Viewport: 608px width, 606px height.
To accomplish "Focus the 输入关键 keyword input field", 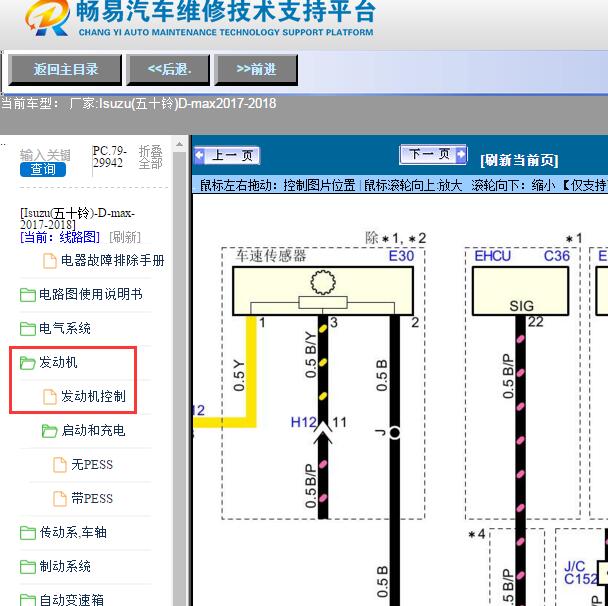I will [45, 155].
